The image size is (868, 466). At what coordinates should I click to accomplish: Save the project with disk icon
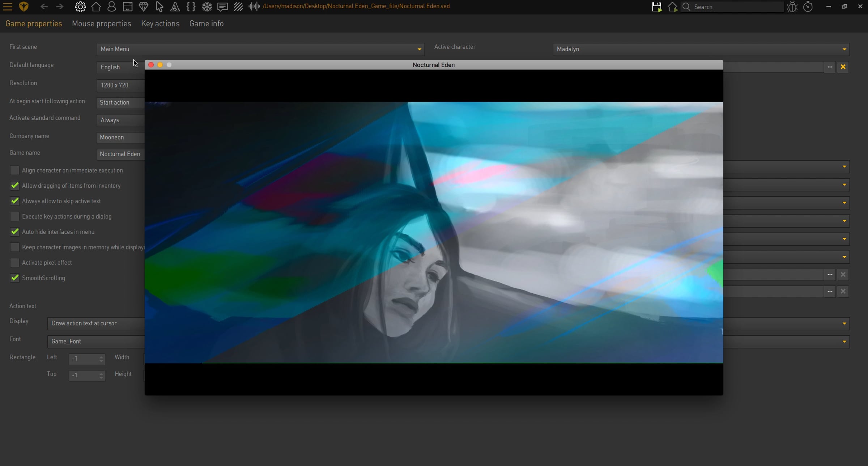coord(657,7)
